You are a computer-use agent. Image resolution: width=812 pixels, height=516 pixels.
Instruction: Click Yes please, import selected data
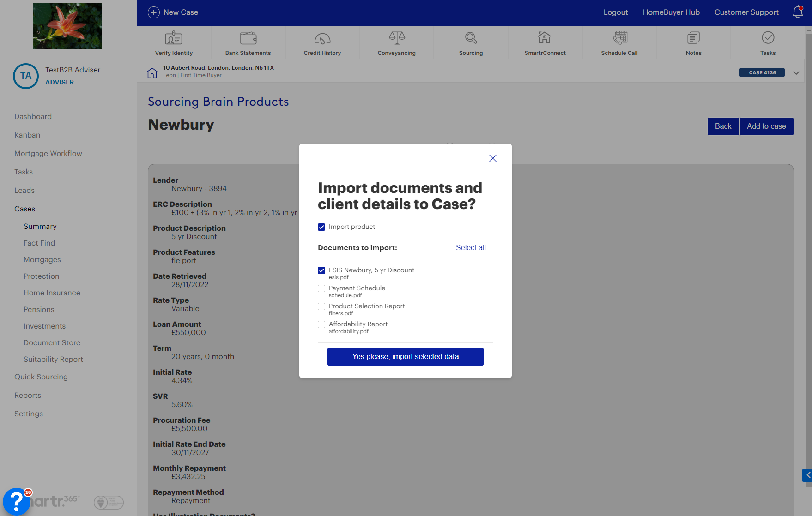coord(406,357)
